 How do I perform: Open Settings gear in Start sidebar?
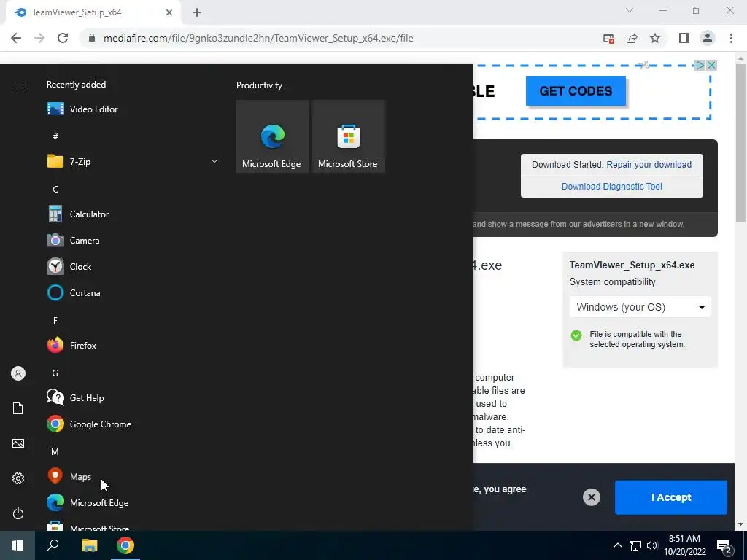pos(18,478)
